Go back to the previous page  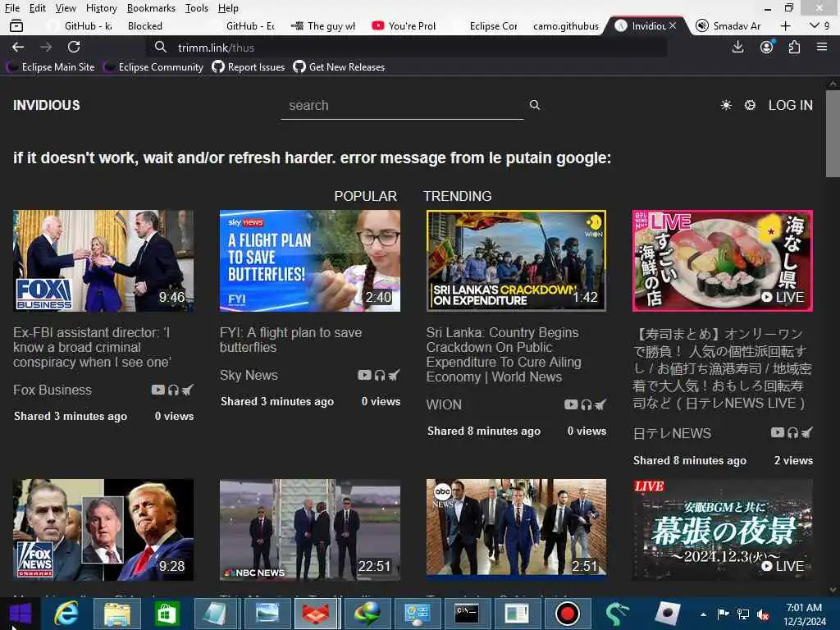pyautogui.click(x=18, y=47)
